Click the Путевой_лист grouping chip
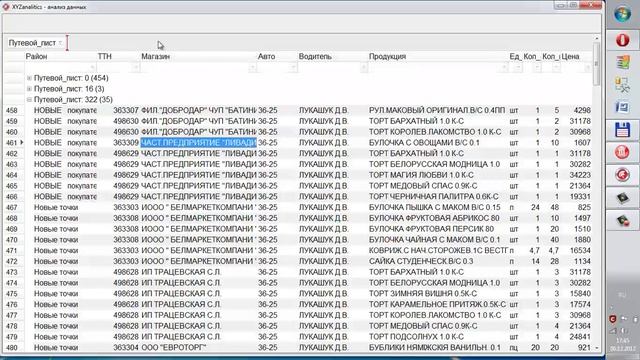Screen dimensions: 640x360 [35, 43]
